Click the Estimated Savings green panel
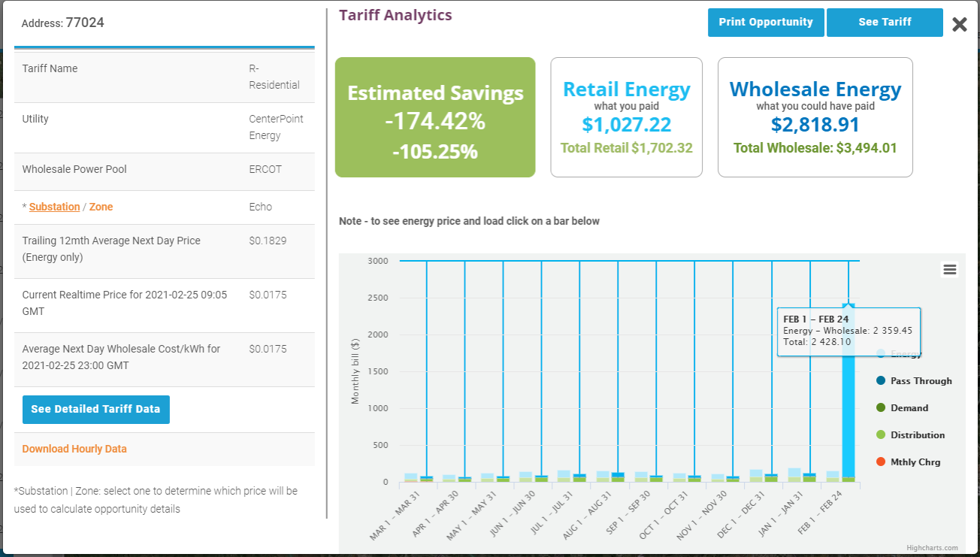980x557 pixels. 435,117
